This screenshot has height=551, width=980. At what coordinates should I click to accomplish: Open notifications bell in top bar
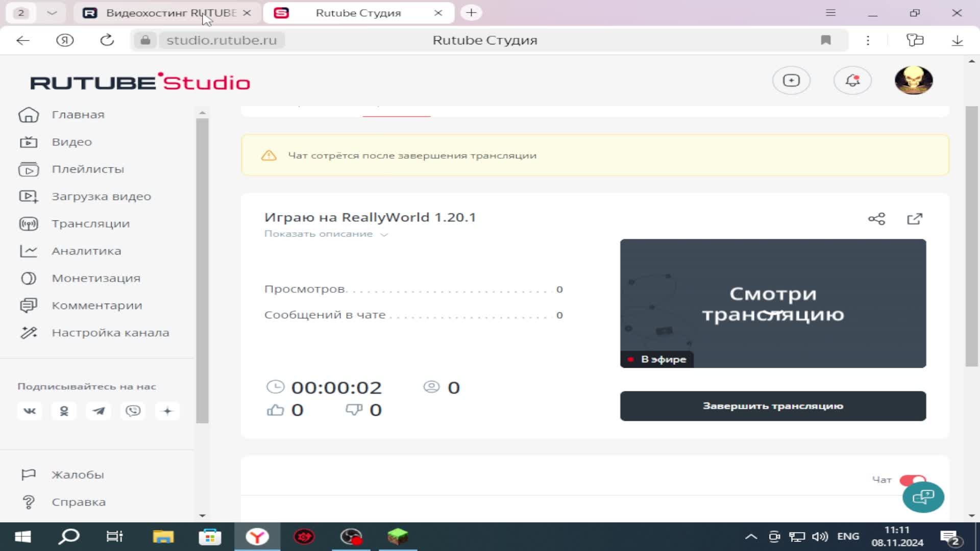(x=852, y=80)
